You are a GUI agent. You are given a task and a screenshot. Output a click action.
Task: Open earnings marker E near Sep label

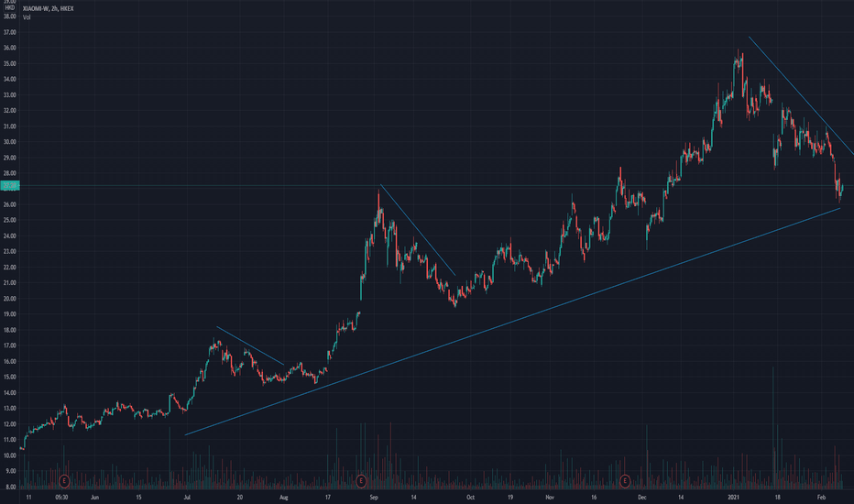pos(360,481)
